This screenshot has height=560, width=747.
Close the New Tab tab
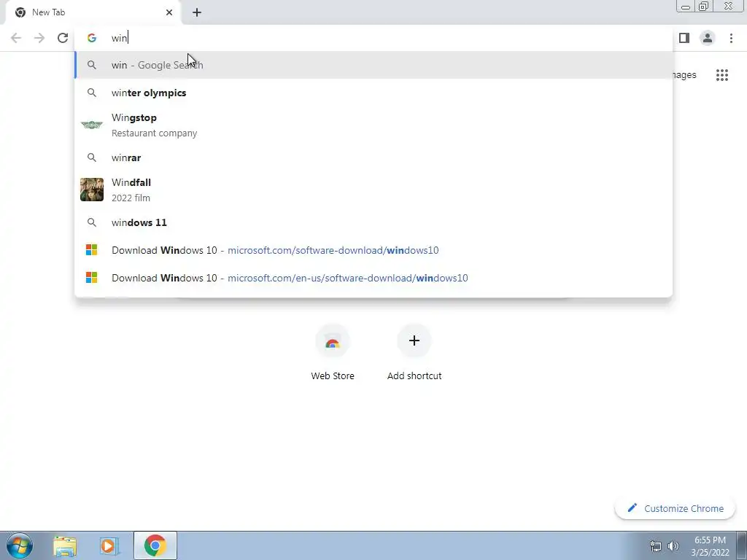[169, 12]
